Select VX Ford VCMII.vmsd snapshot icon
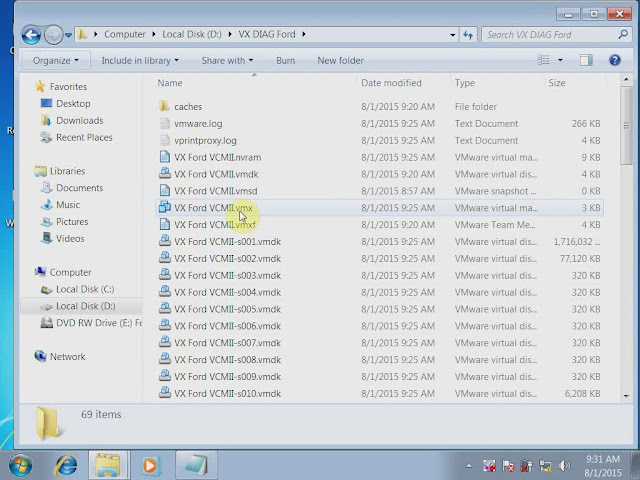The height and width of the screenshot is (480, 640). [164, 191]
